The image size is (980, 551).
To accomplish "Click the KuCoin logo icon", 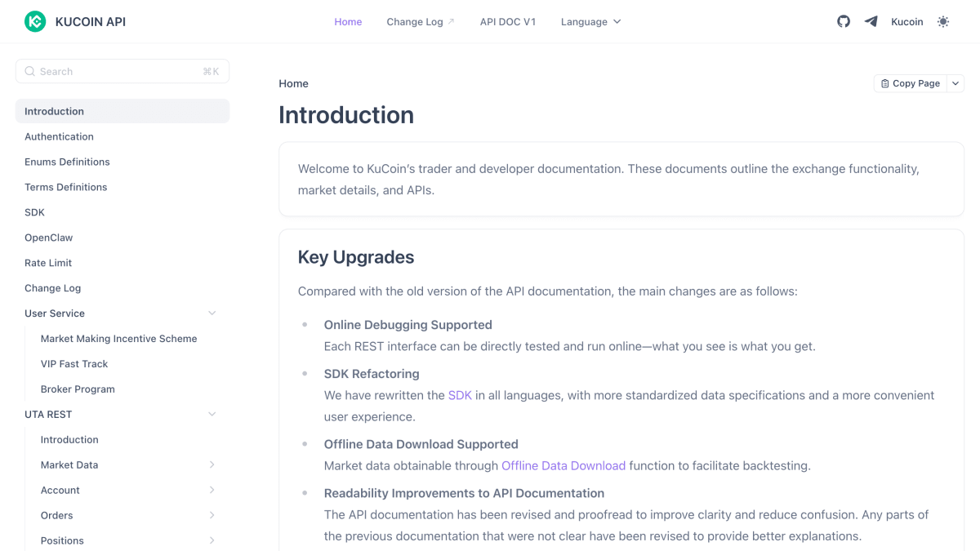I will point(35,22).
